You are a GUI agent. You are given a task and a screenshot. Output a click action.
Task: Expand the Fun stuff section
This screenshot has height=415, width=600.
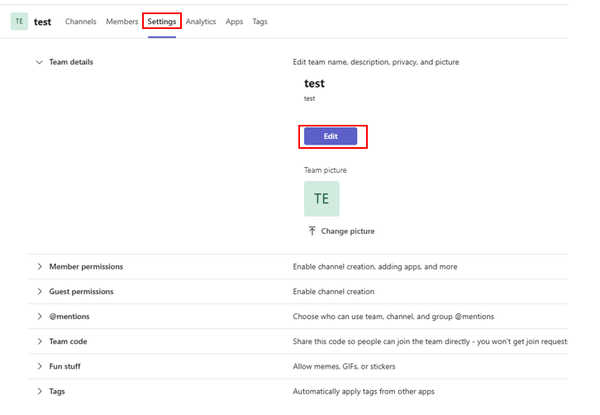coord(39,366)
